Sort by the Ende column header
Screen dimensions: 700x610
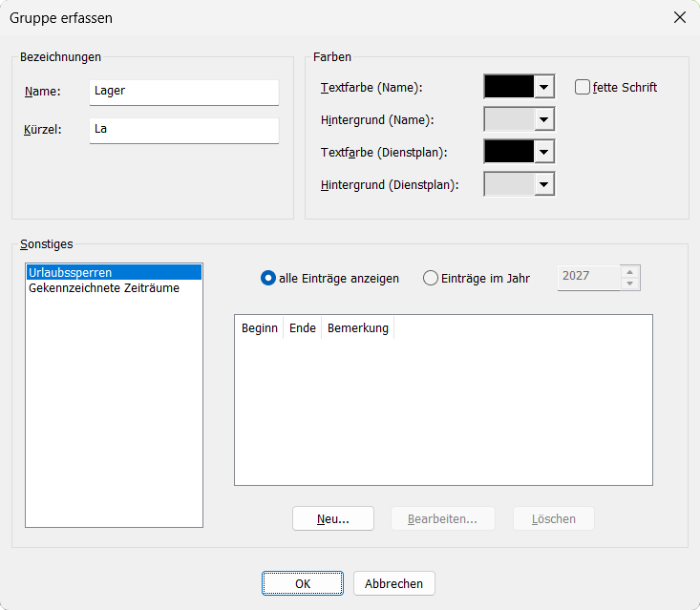click(302, 328)
